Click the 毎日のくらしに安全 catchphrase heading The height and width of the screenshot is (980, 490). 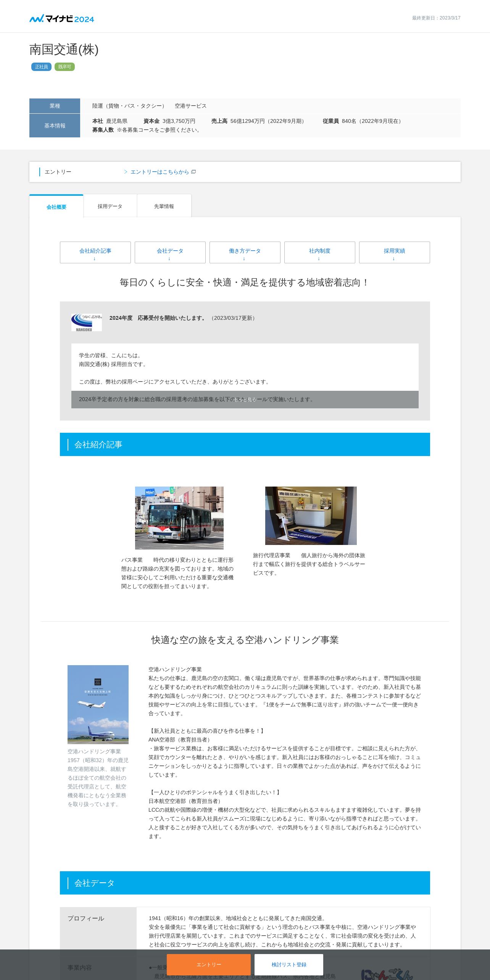[x=245, y=282]
